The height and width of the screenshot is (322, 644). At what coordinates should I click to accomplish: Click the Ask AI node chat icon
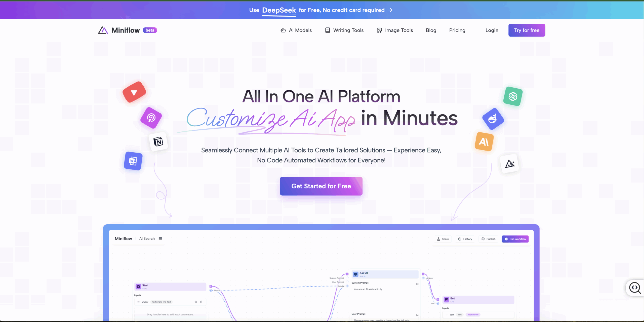click(356, 274)
